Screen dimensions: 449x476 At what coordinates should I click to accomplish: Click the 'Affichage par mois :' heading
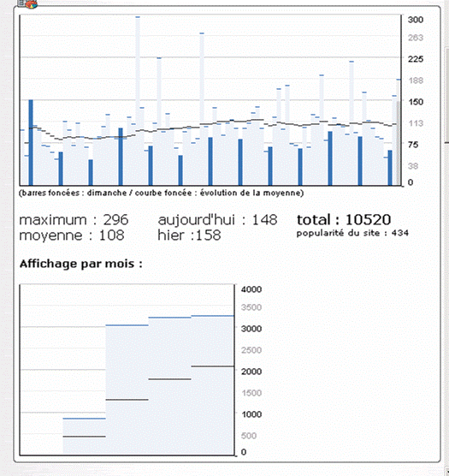[x=81, y=264]
